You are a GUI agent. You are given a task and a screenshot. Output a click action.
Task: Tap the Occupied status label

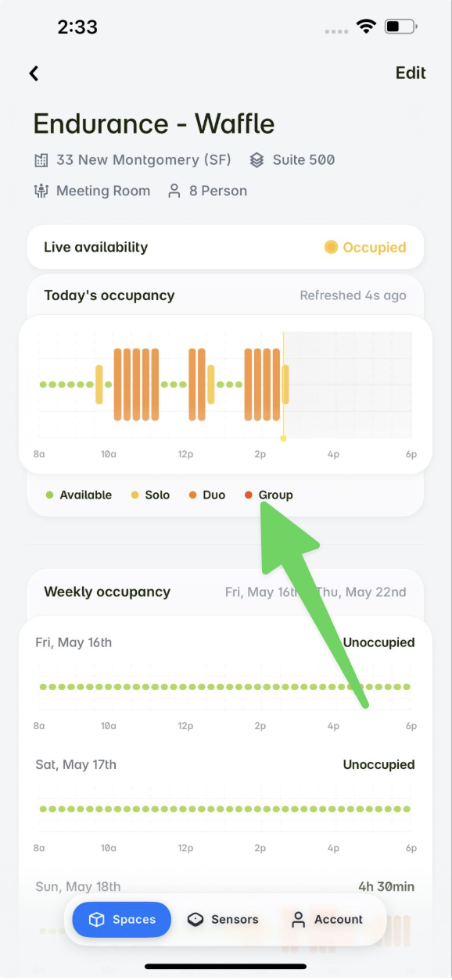point(375,248)
